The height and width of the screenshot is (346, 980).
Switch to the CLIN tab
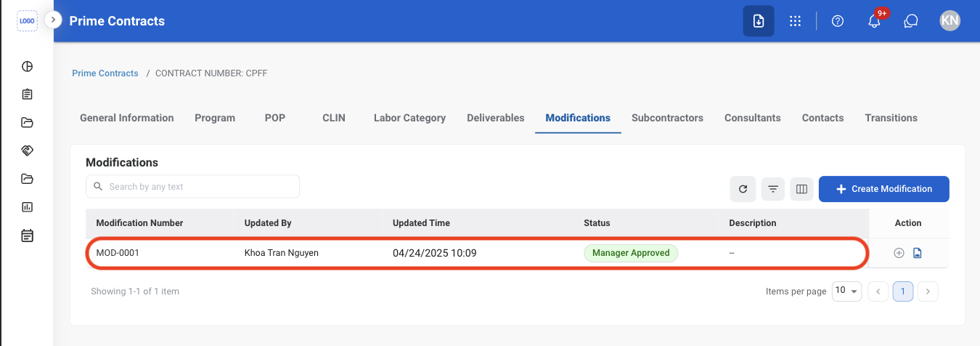tap(334, 118)
